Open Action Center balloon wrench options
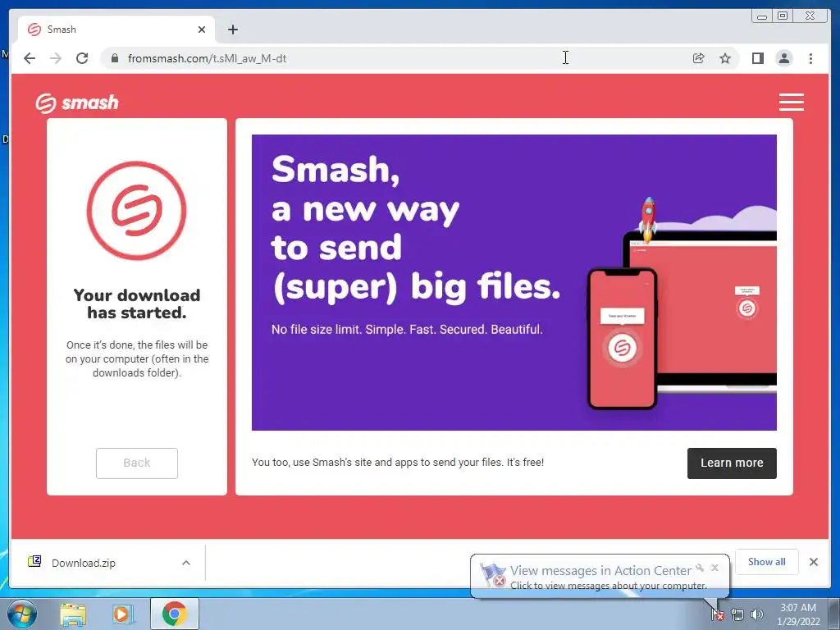The height and width of the screenshot is (630, 840). coord(700,568)
